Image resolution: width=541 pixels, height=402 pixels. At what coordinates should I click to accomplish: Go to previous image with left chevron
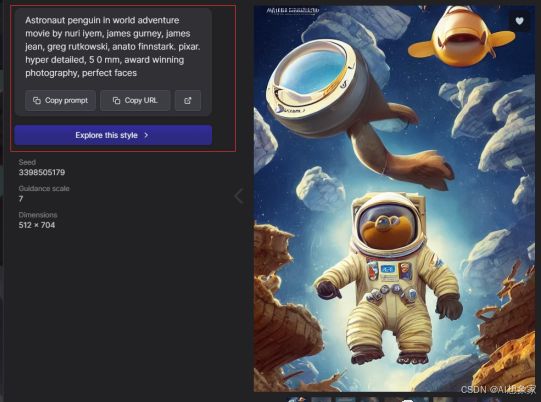click(x=239, y=196)
